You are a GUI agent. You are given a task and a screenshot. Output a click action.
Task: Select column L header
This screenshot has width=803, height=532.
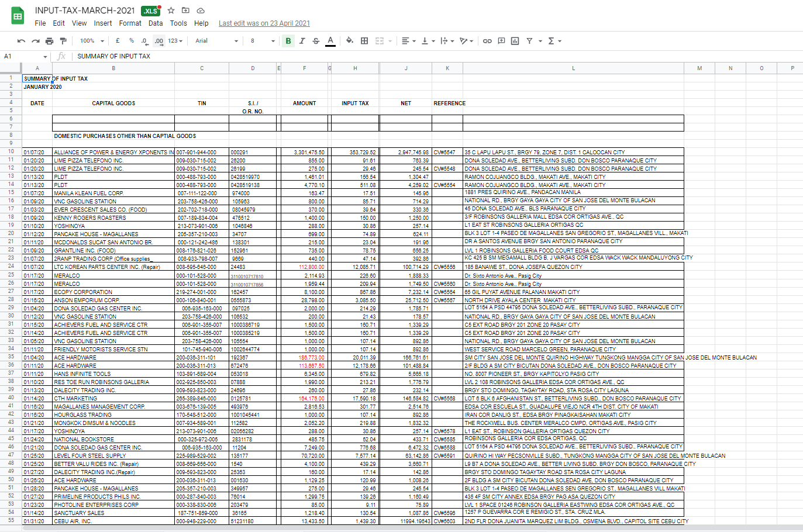(x=573, y=68)
